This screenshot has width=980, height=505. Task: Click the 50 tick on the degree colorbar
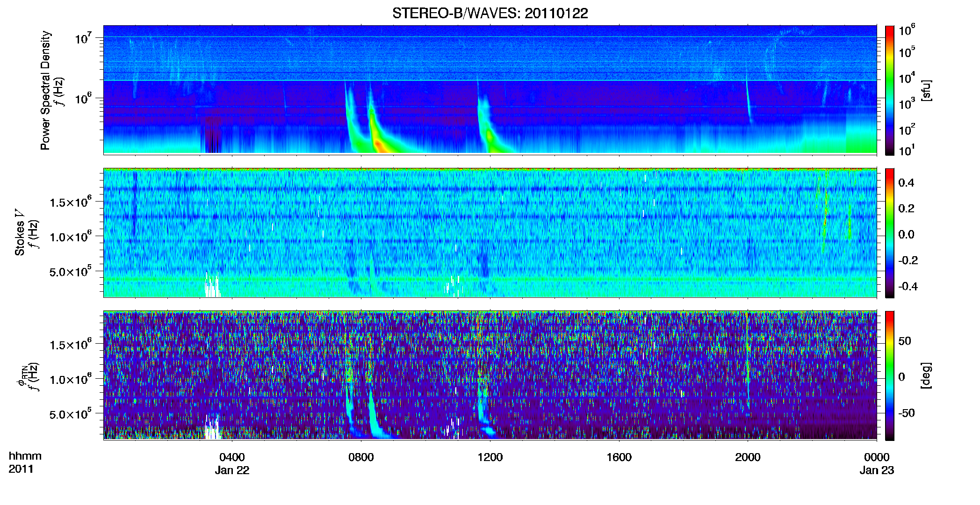pyautogui.click(x=905, y=341)
